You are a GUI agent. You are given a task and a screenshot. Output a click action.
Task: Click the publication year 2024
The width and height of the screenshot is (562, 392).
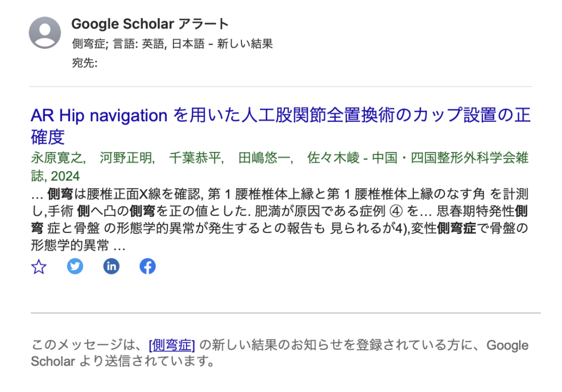(66, 176)
